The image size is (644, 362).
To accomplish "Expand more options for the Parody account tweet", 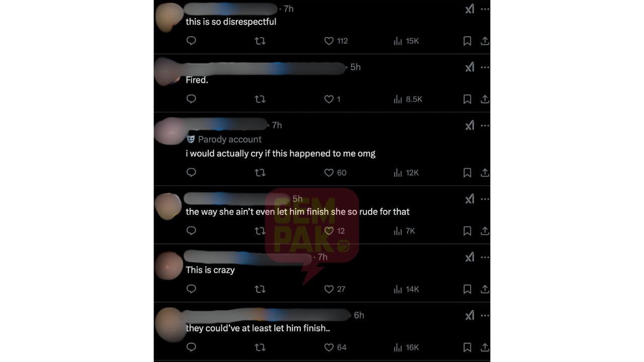I will pos(485,126).
